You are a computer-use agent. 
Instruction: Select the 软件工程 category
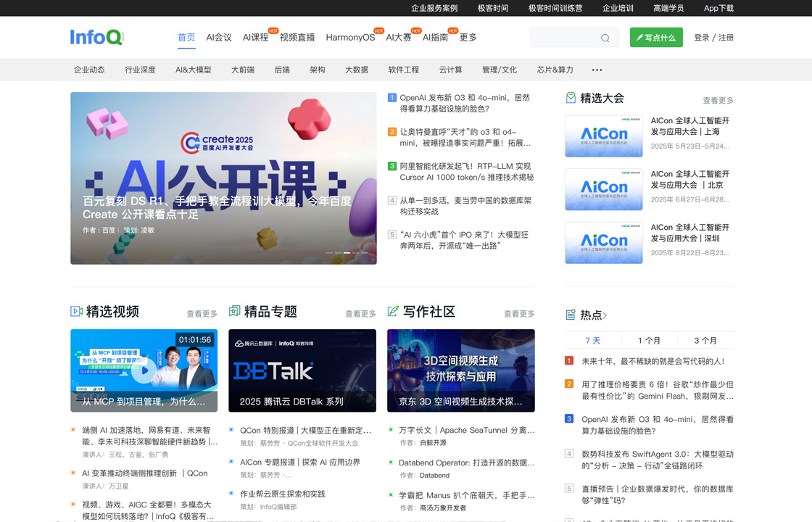(x=404, y=70)
